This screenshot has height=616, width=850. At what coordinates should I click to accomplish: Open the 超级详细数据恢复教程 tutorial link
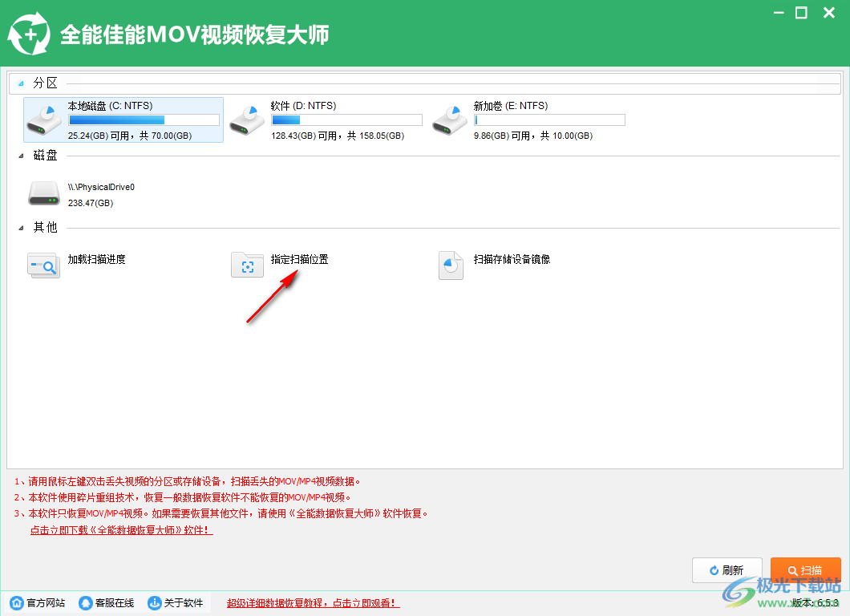point(314,602)
